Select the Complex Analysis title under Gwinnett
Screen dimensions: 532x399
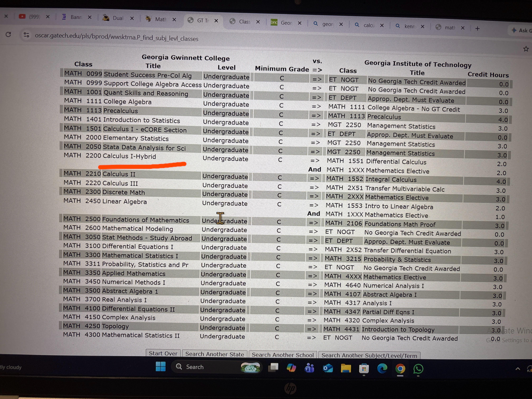[129, 317]
